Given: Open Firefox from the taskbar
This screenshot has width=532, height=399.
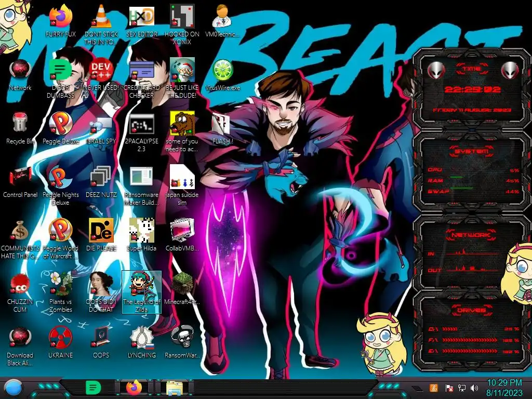Looking at the screenshot, I should tap(134, 388).
